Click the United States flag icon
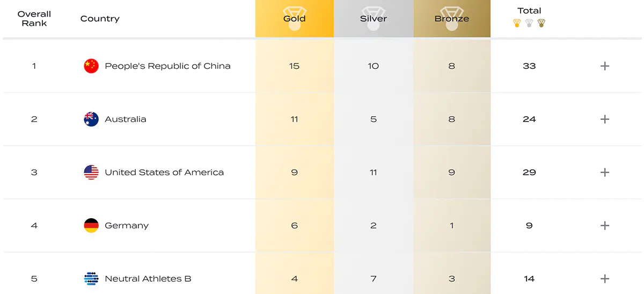The image size is (644, 294). [x=91, y=173]
